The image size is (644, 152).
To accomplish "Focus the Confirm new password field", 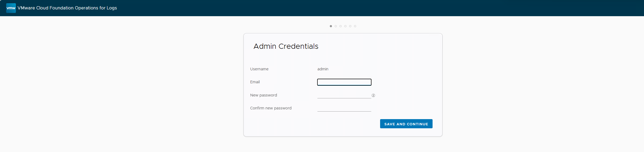I will point(344,108).
